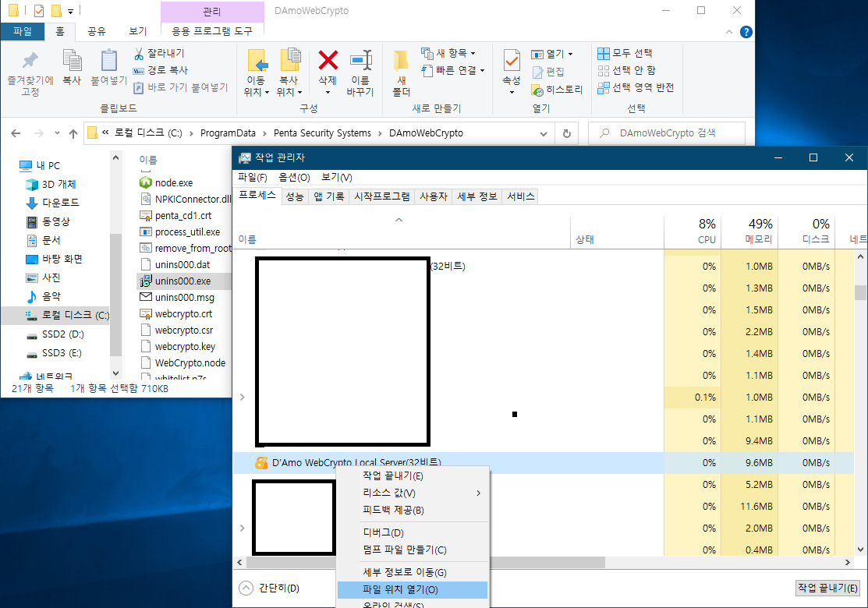The image size is (868, 608).
Task: Open the Task Manager Options menu
Action: pos(294,177)
